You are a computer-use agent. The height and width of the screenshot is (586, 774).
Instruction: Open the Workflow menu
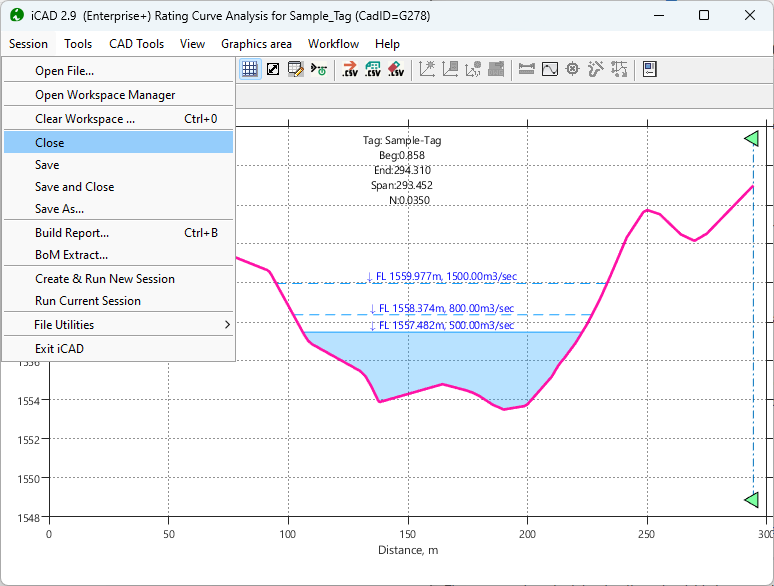333,44
